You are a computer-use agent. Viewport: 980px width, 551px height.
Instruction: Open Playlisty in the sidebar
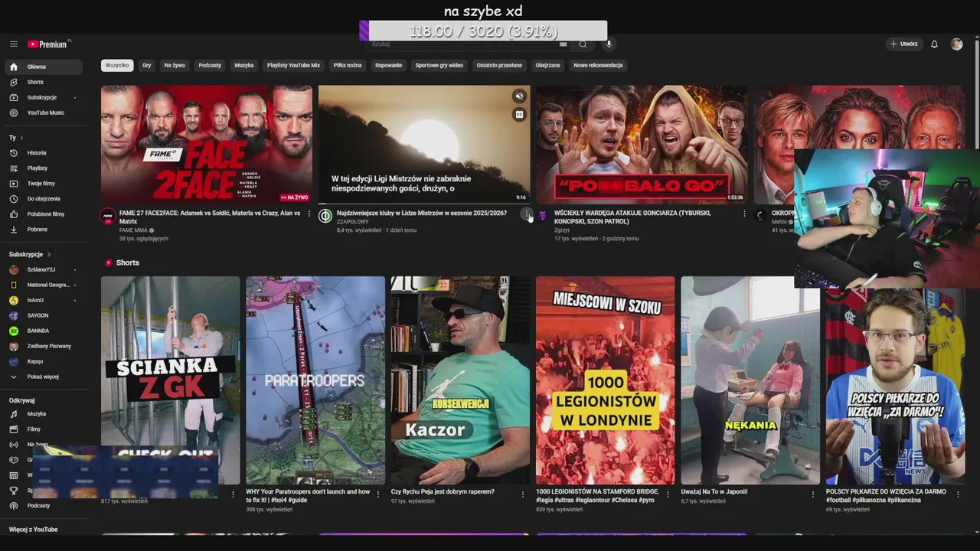point(43,168)
